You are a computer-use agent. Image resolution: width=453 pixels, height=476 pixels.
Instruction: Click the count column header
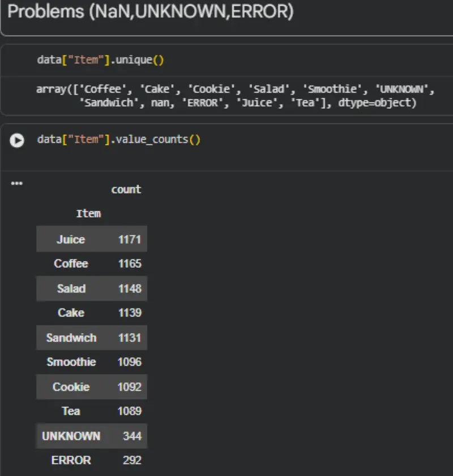click(x=126, y=189)
